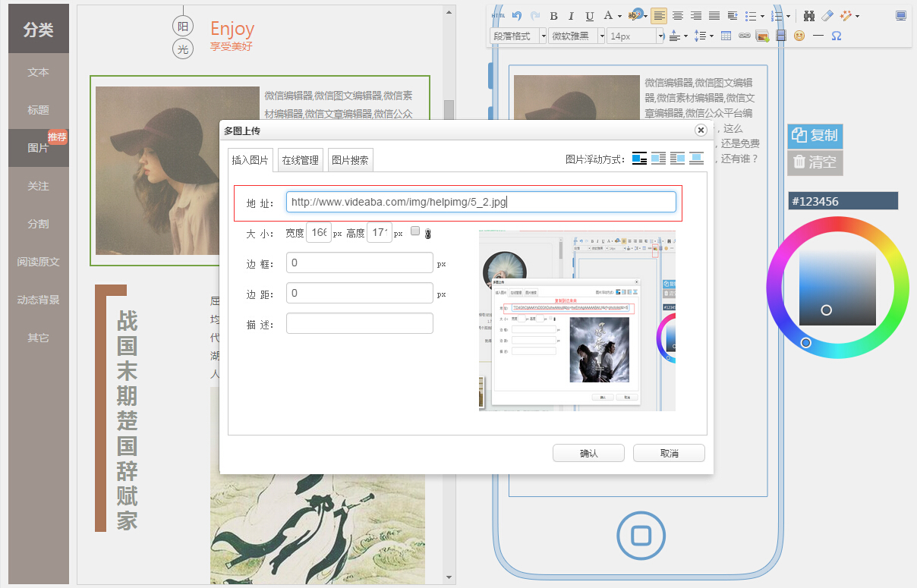Click the Undo arrow icon
The height and width of the screenshot is (588, 917).
517,16
